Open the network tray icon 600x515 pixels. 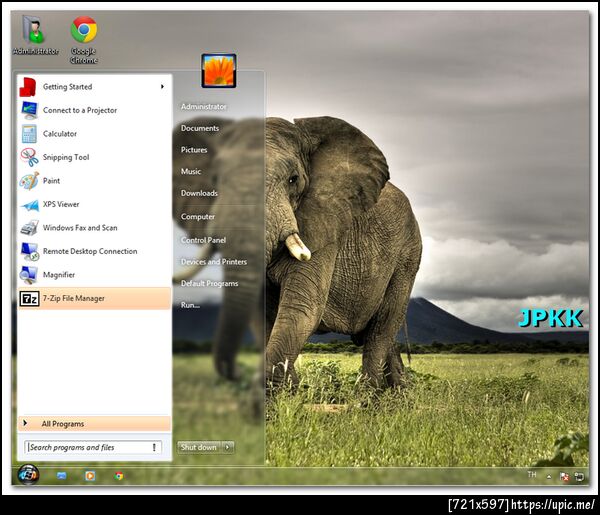pos(579,476)
